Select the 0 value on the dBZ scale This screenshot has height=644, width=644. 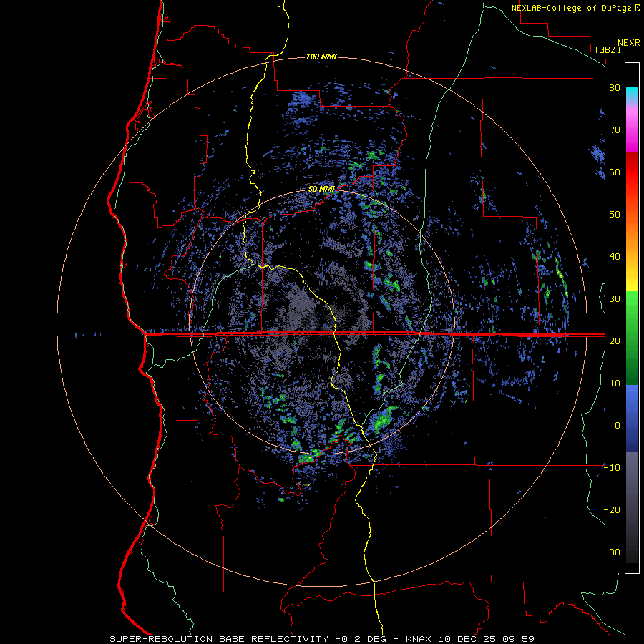[618, 426]
